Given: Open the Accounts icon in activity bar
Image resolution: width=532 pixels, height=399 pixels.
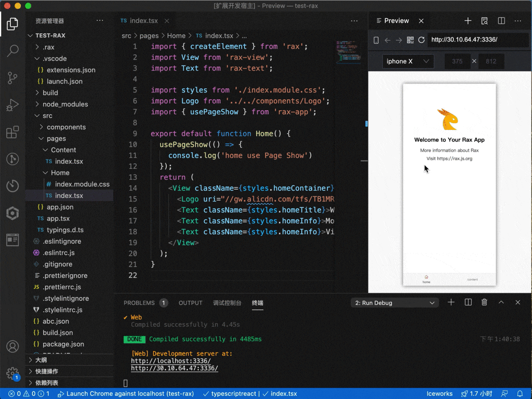Looking at the screenshot, I should click(12, 347).
